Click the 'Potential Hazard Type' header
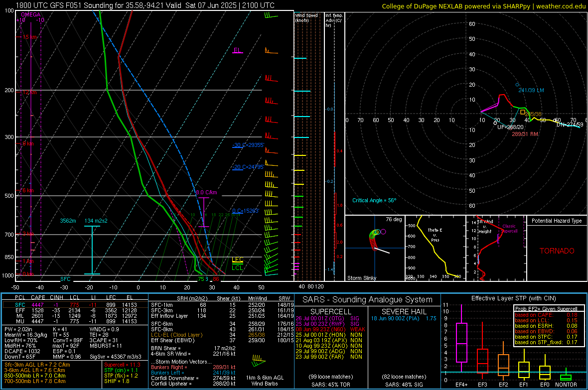Screen dimensions: 588x390 (x=557, y=221)
